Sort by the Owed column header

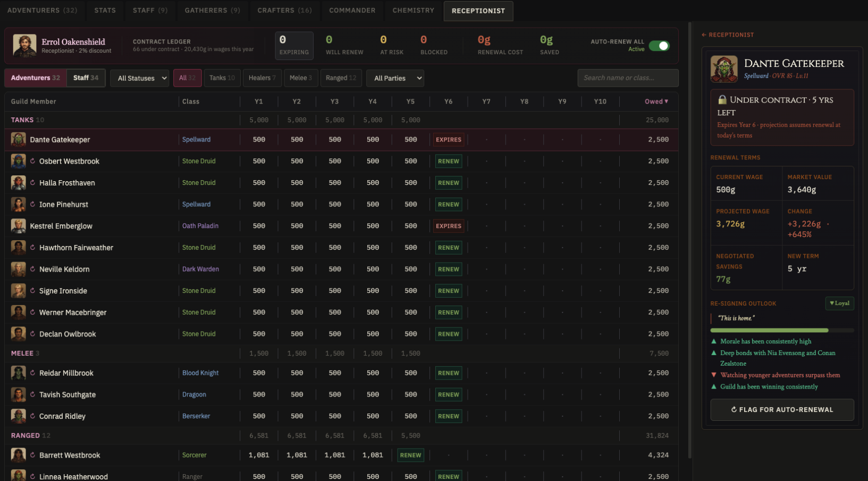[x=656, y=102]
